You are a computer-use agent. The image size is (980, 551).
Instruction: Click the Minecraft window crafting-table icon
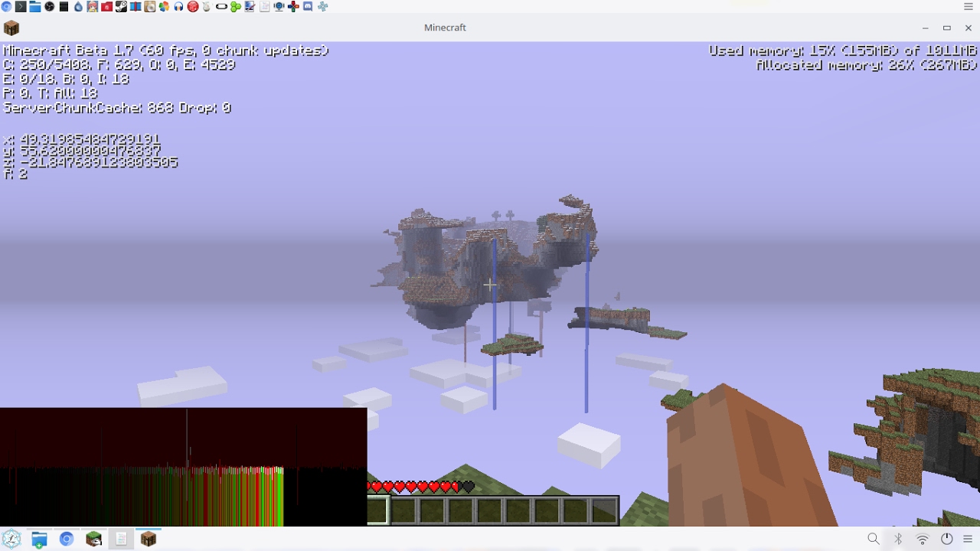tap(11, 28)
